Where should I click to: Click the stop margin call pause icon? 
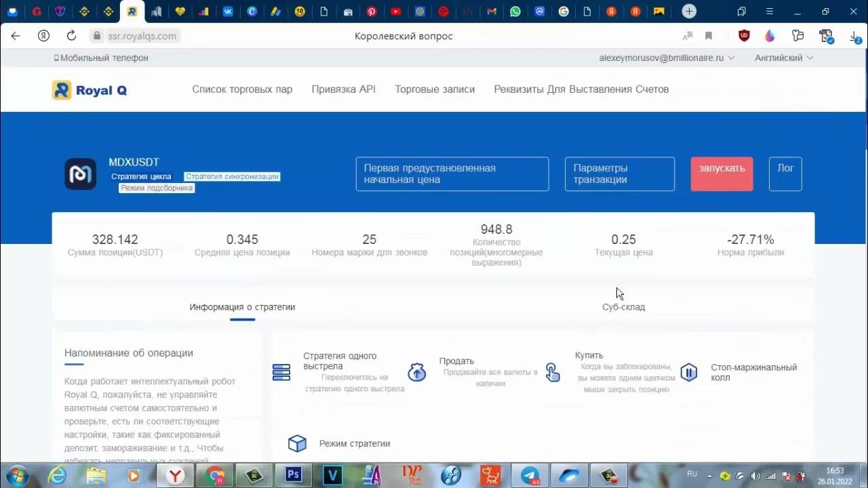pyautogui.click(x=689, y=372)
